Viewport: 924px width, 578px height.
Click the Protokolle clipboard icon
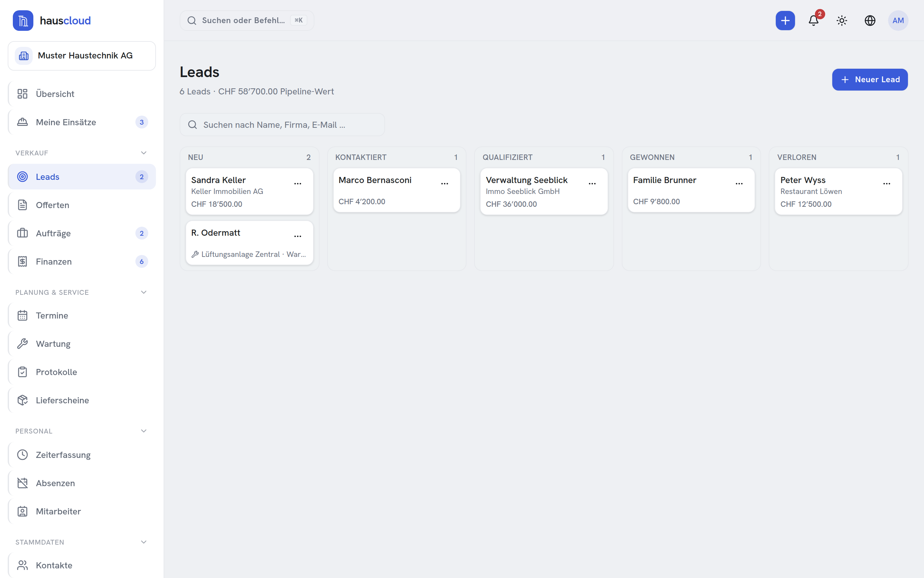[22, 372]
